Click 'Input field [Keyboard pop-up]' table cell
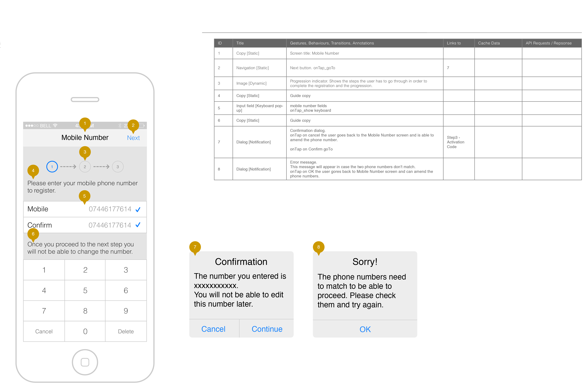588x387 pixels. (x=260, y=108)
